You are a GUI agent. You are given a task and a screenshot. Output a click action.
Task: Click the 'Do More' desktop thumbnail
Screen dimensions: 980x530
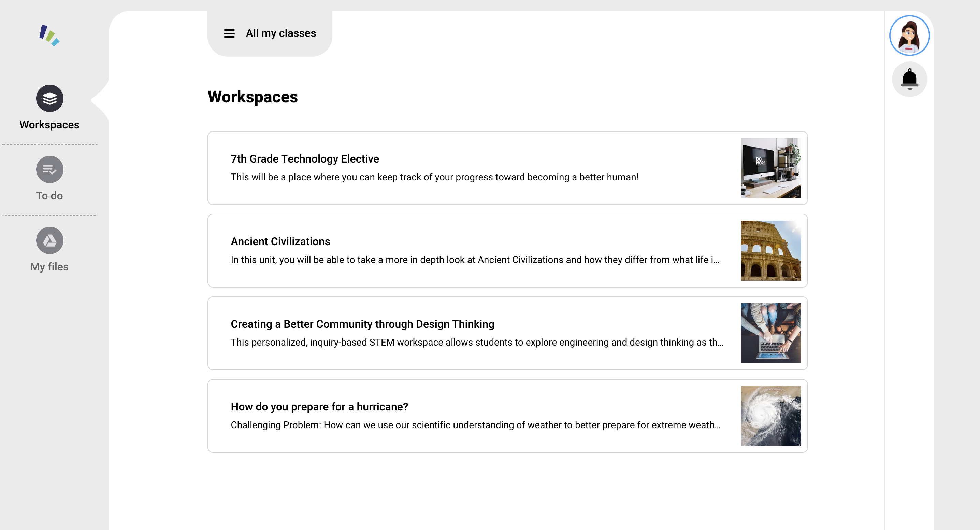click(770, 168)
